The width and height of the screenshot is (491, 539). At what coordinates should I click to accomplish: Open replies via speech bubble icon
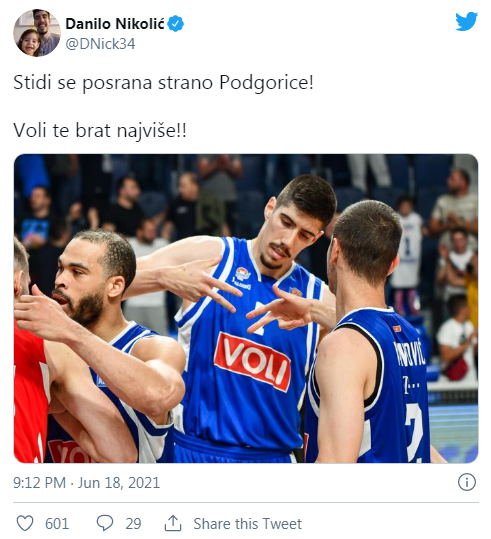105,524
